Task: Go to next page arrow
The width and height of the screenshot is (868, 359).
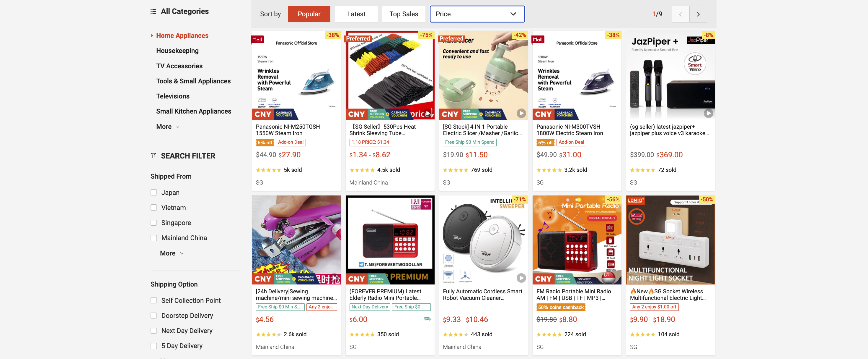Action: [x=698, y=14]
